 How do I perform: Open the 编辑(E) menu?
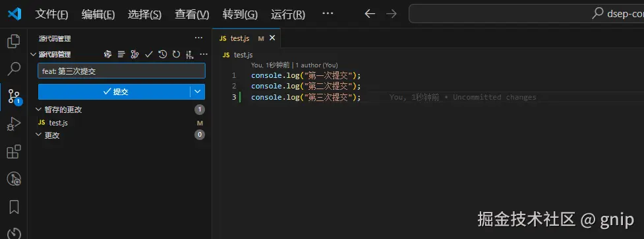tap(98, 15)
